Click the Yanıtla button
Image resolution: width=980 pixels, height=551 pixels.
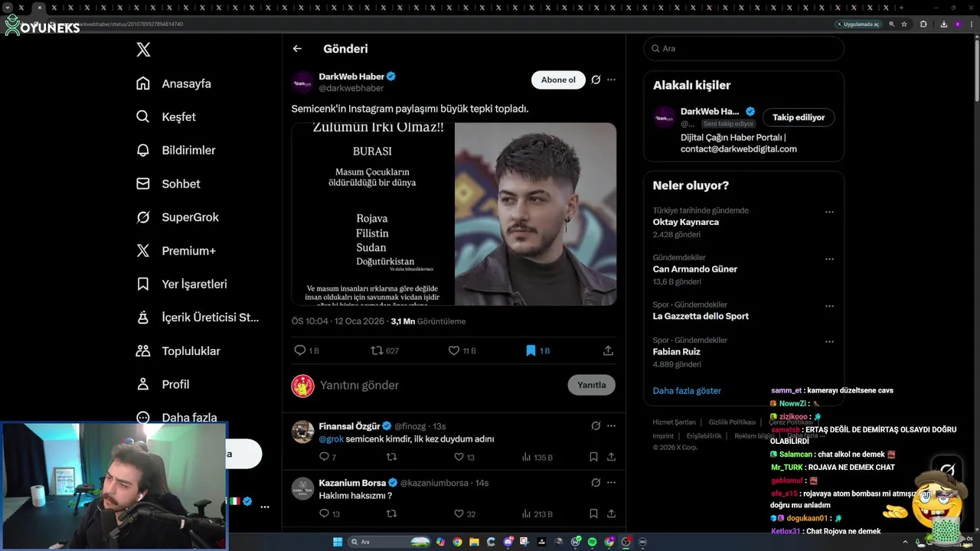click(x=591, y=385)
